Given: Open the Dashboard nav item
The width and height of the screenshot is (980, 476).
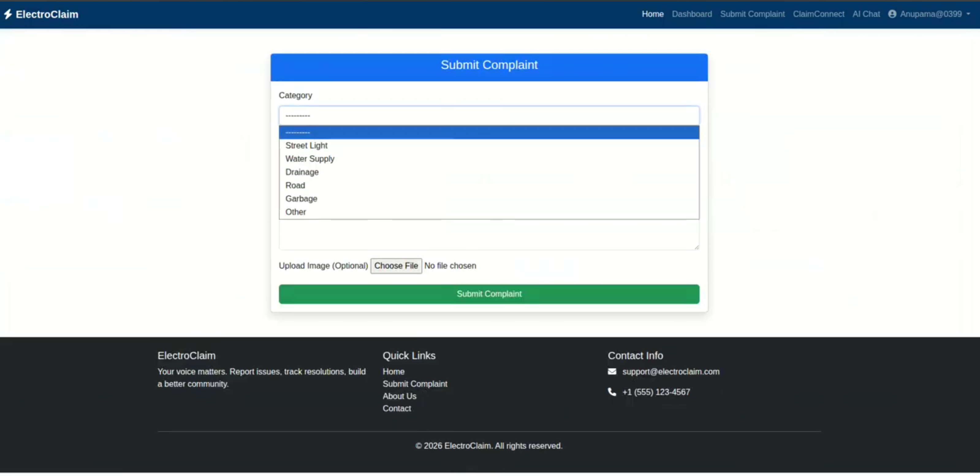Looking at the screenshot, I should click(692, 14).
